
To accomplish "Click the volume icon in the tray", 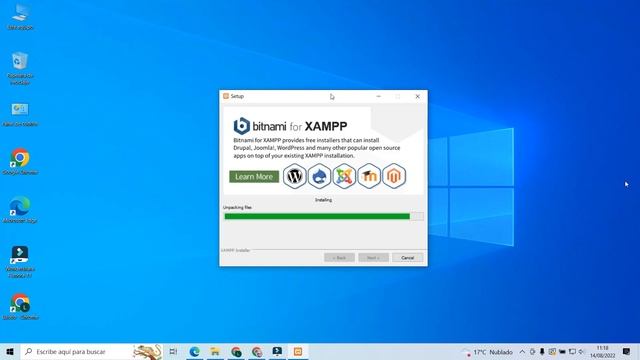I will coord(582,352).
